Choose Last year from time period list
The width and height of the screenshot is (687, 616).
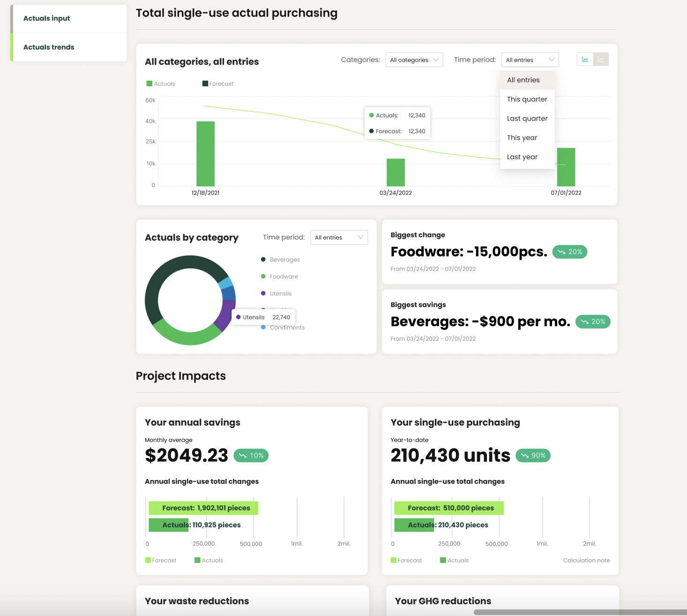[528, 157]
